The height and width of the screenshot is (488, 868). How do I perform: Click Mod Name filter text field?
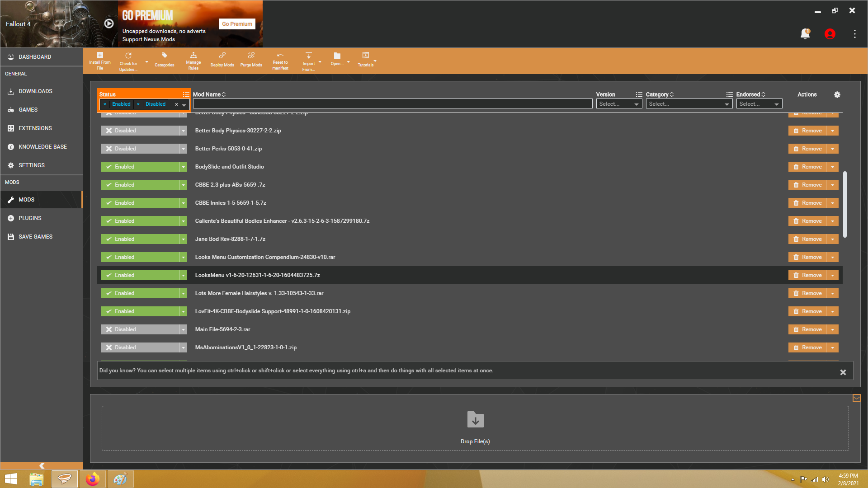392,104
